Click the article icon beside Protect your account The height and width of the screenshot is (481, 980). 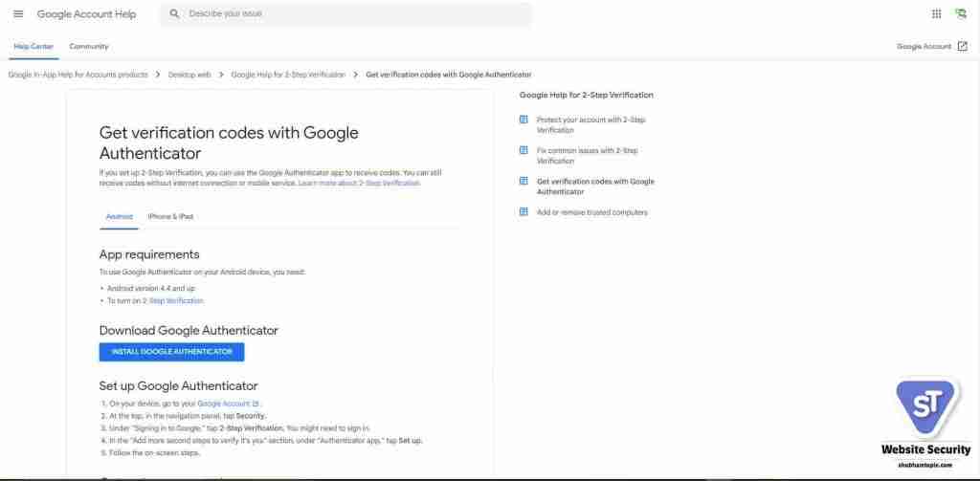[523, 120]
